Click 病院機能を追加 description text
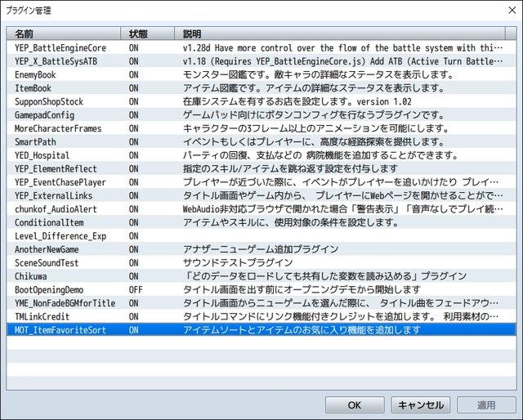 320,155
